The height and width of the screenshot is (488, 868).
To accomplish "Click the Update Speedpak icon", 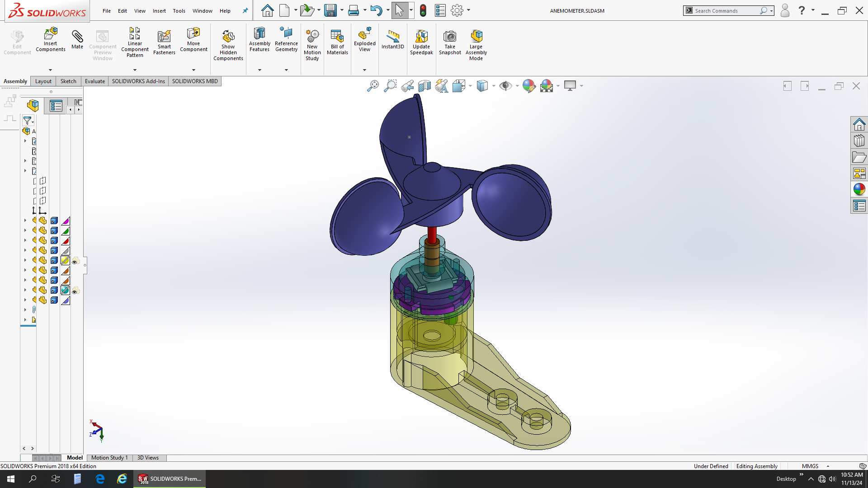I will point(421,42).
